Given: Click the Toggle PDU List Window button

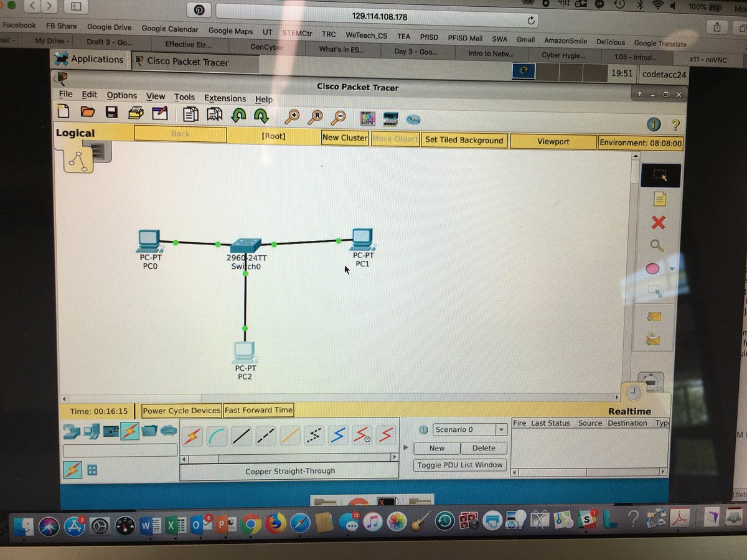Looking at the screenshot, I should coord(459,465).
